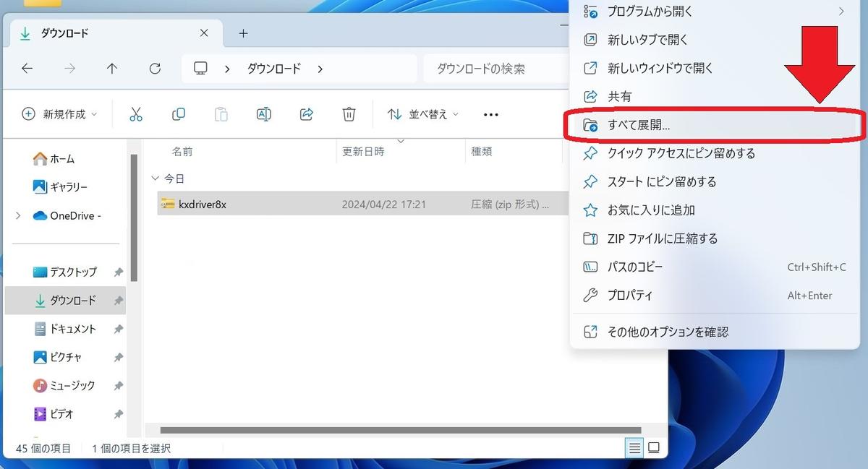Screen dimensions: 868x469
Task: Open ドキュメント in sidebar
Action: click(65, 330)
